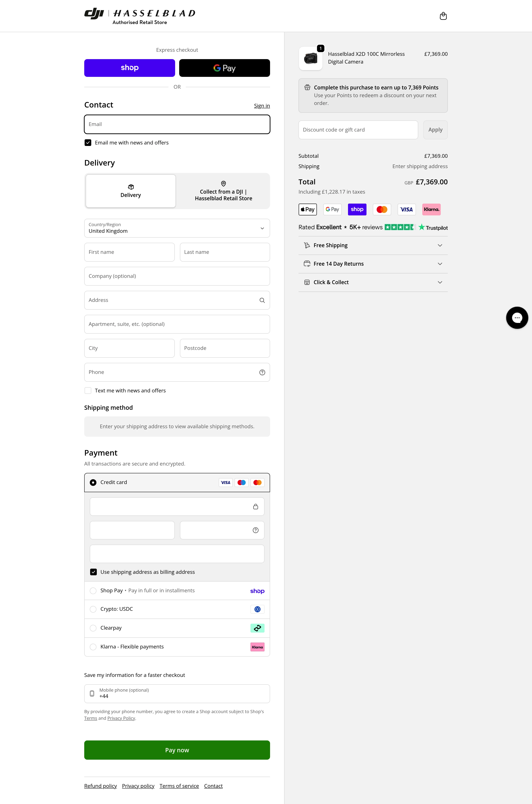Click the discount code input field
Screen dimensions: 532x804
358,130
